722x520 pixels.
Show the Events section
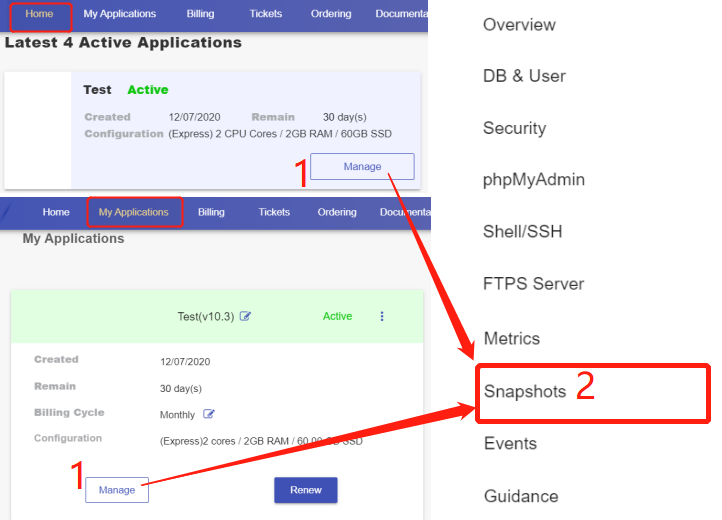509,443
